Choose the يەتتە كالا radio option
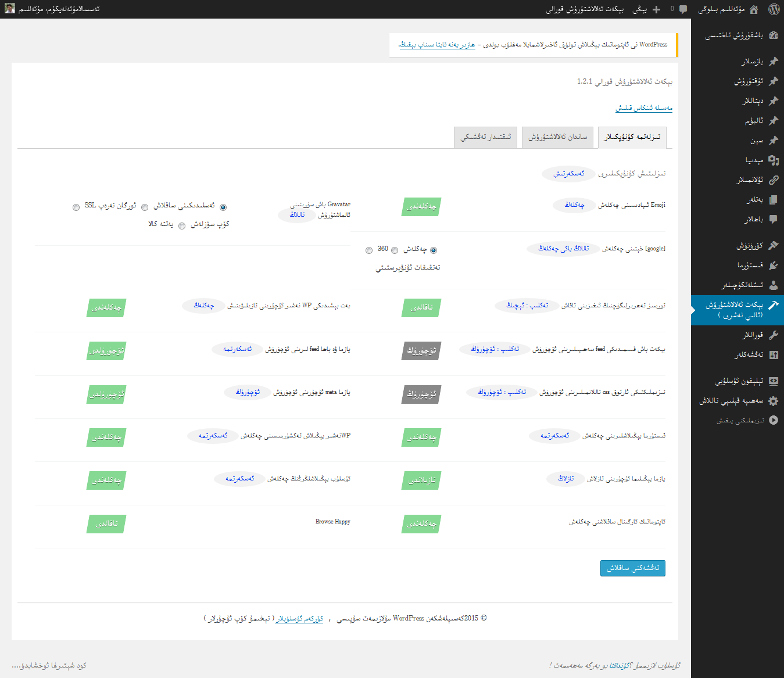 coord(182,226)
